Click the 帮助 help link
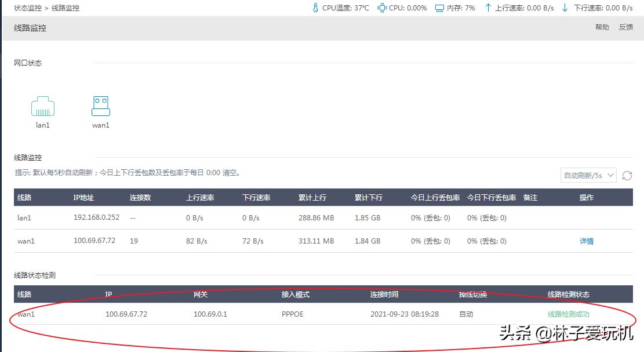 tap(602, 27)
